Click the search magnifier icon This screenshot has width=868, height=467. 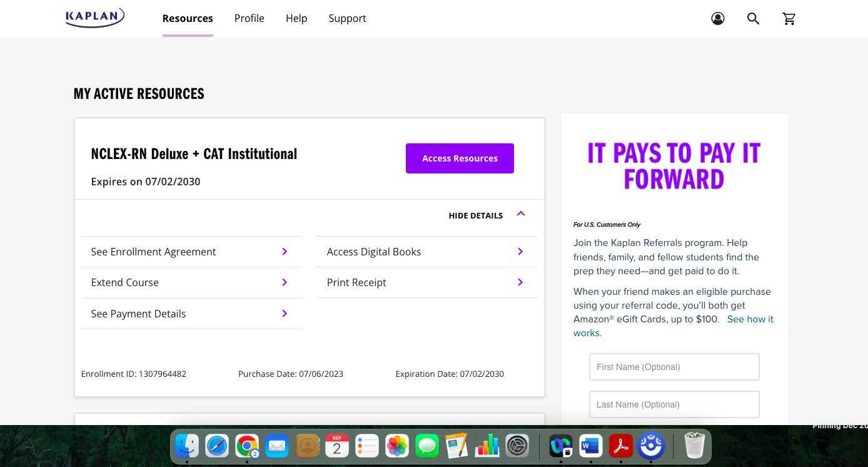(753, 18)
